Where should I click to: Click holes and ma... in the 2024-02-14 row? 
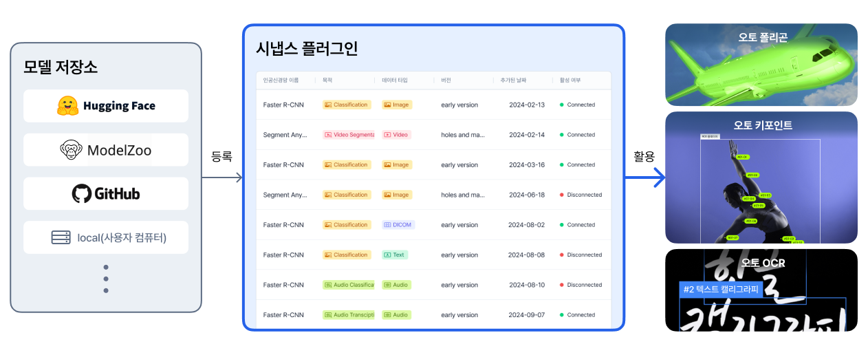point(464,135)
